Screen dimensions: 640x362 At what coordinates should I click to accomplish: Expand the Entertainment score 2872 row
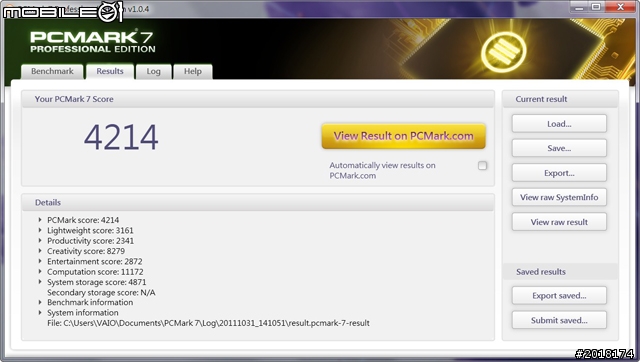(40, 261)
